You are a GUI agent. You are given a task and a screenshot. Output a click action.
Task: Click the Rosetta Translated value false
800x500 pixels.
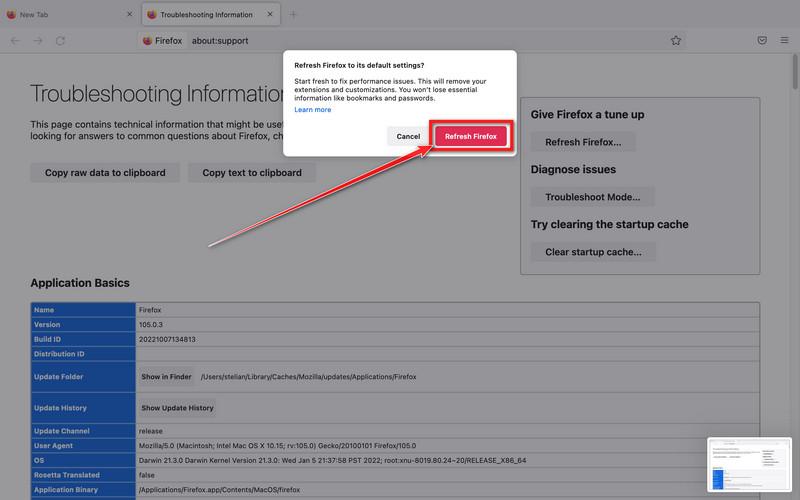click(146, 476)
